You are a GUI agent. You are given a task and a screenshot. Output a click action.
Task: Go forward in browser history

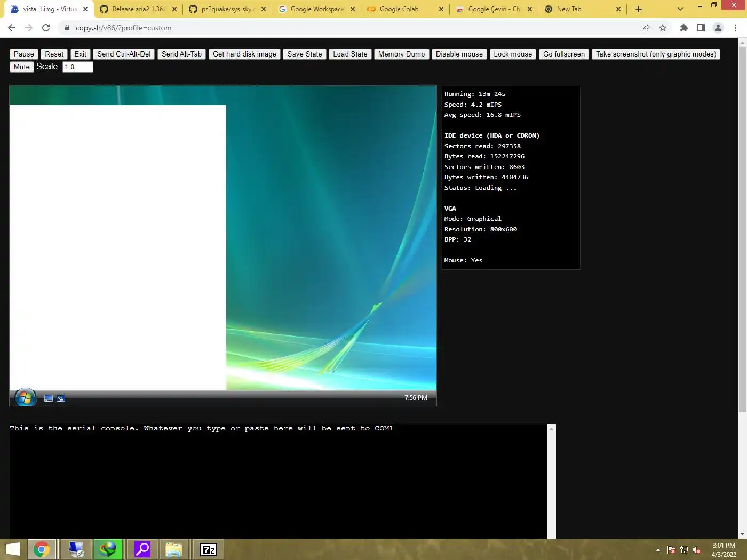pyautogui.click(x=29, y=28)
